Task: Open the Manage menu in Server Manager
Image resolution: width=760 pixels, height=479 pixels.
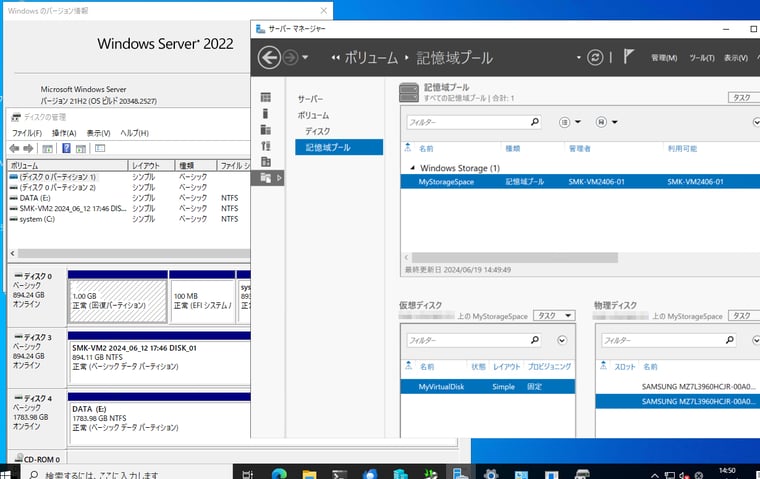Action: pos(664,58)
